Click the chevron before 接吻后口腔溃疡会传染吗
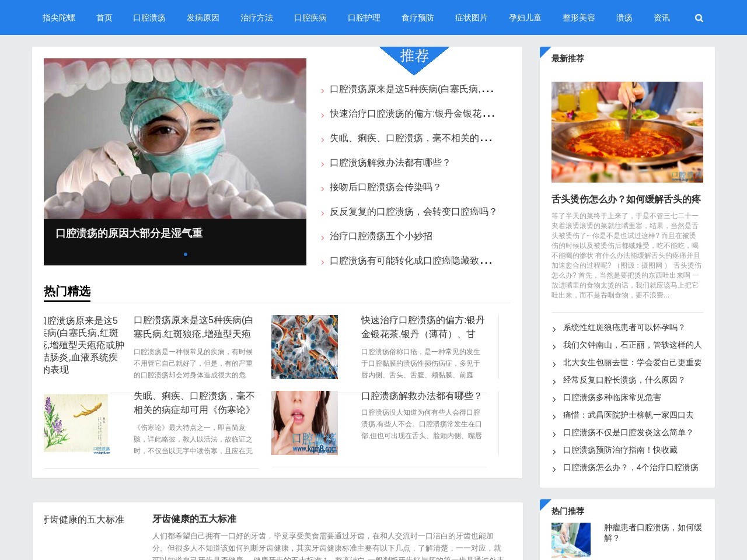 tap(324, 188)
